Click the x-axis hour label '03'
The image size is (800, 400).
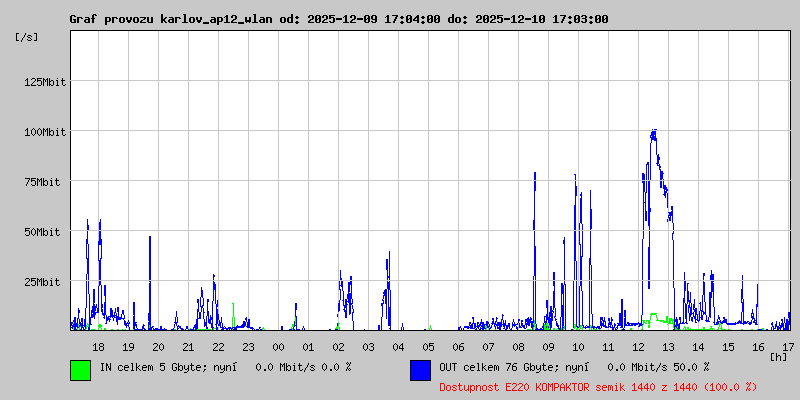click(x=368, y=347)
